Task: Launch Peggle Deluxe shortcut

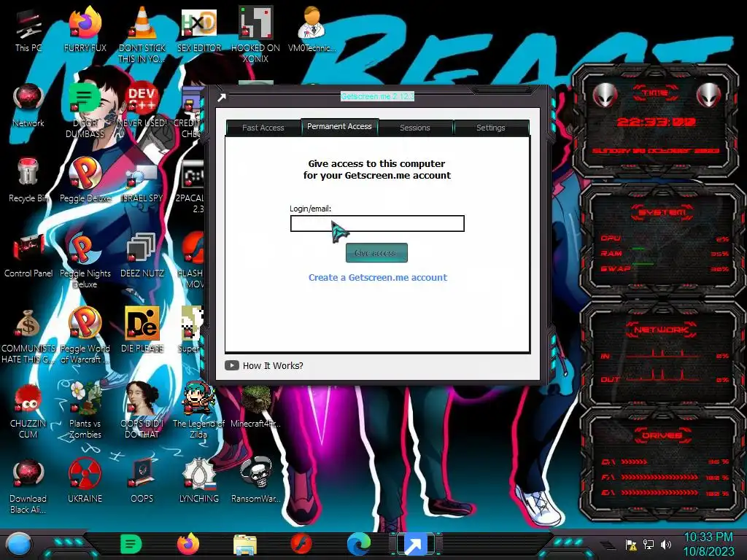Action: pos(85,181)
